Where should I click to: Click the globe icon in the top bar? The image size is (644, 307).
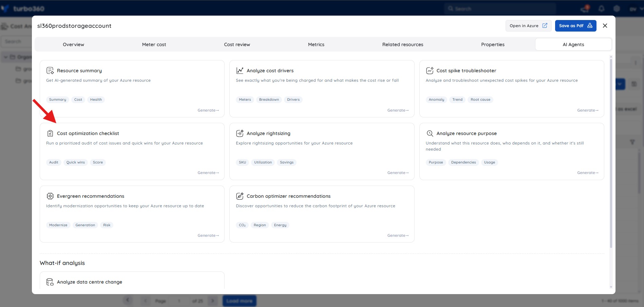pos(617,8)
